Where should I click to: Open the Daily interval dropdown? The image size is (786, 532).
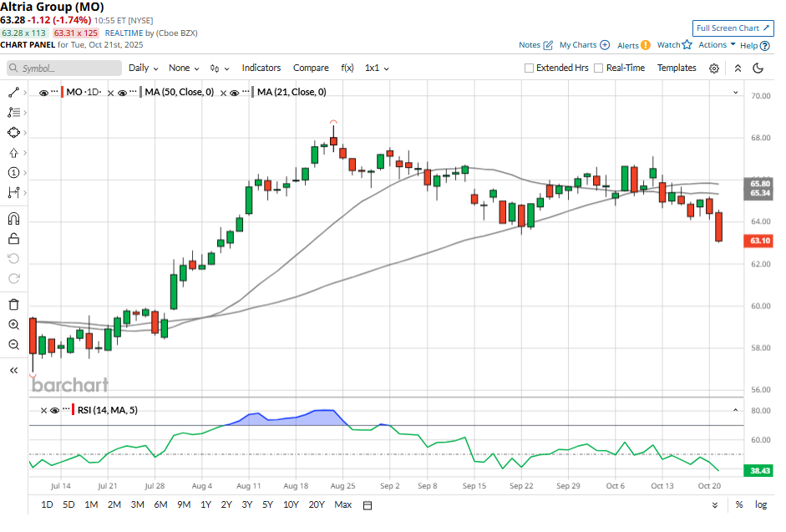pos(143,68)
